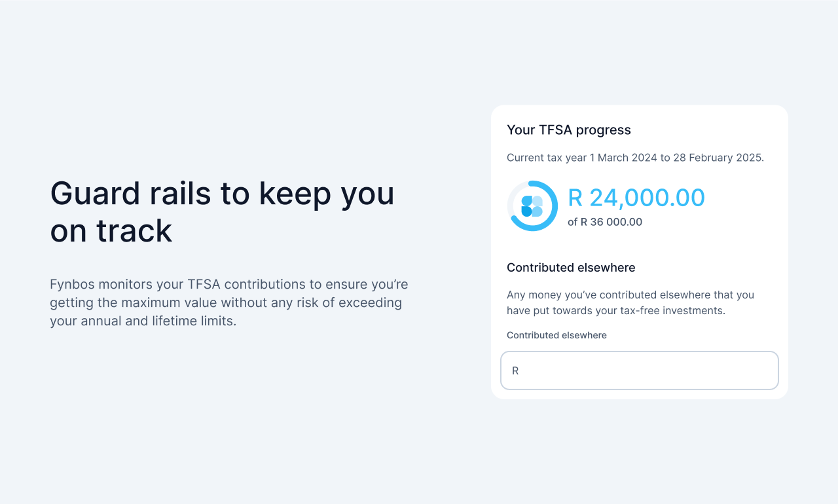838x504 pixels.
Task: Click the 'Guard rails to keep you' headline
Action: pyautogui.click(x=222, y=194)
